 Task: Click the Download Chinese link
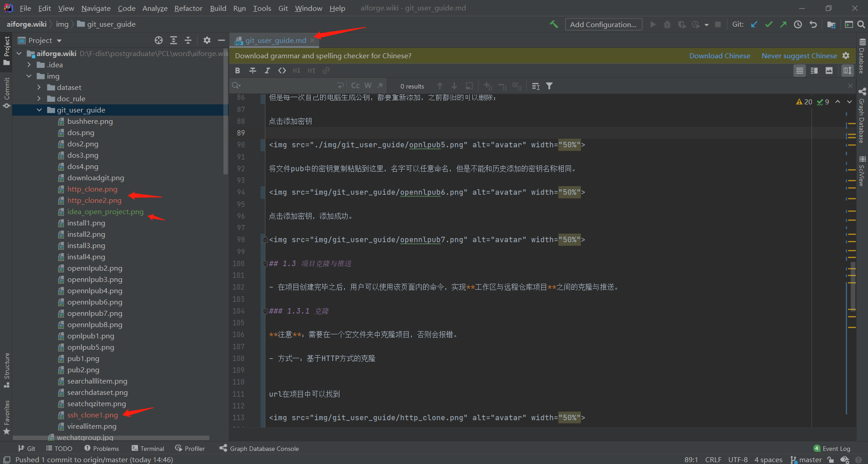point(719,56)
